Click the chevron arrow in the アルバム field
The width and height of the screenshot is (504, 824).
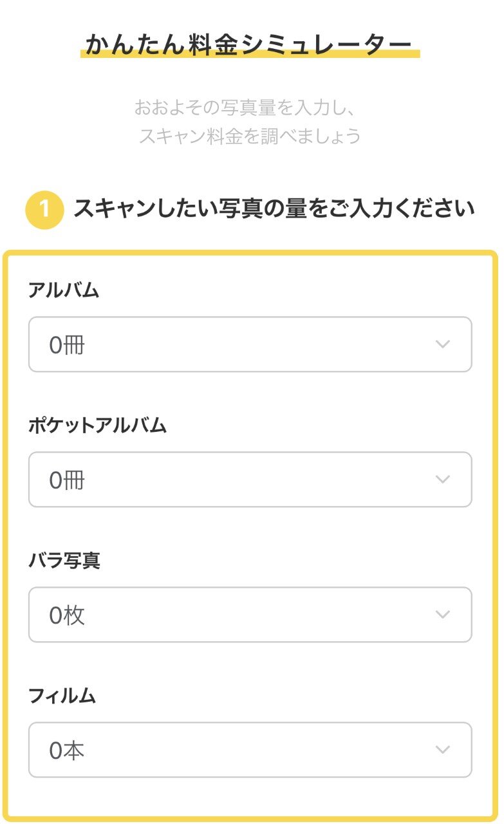[x=442, y=344]
